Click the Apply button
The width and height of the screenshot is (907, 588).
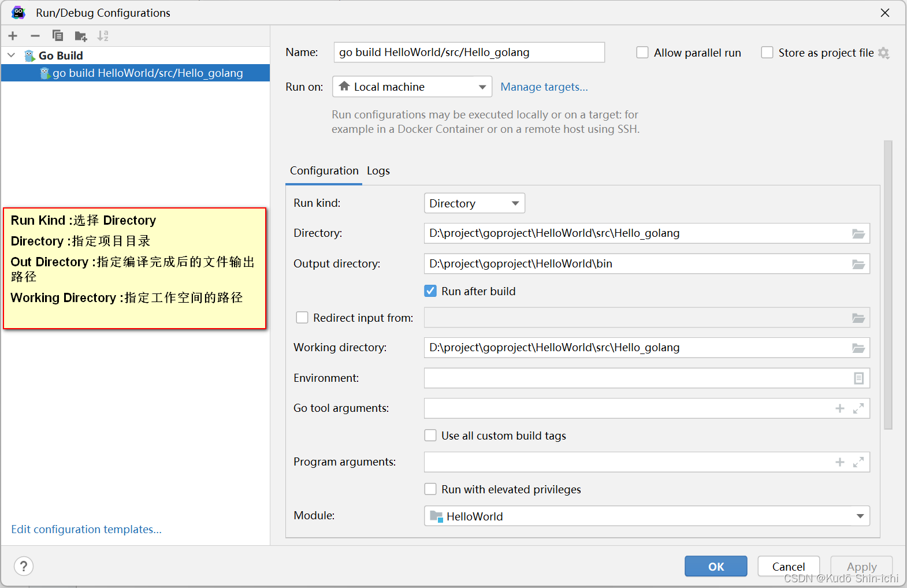point(861,567)
